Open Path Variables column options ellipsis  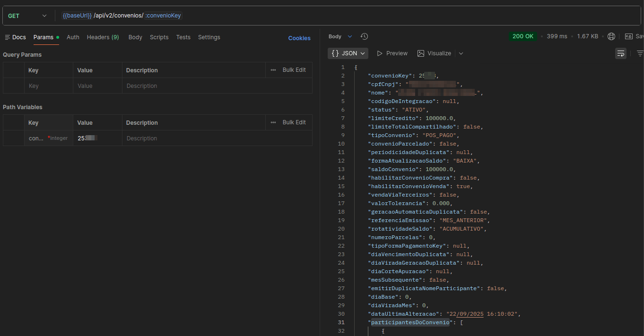click(x=273, y=122)
